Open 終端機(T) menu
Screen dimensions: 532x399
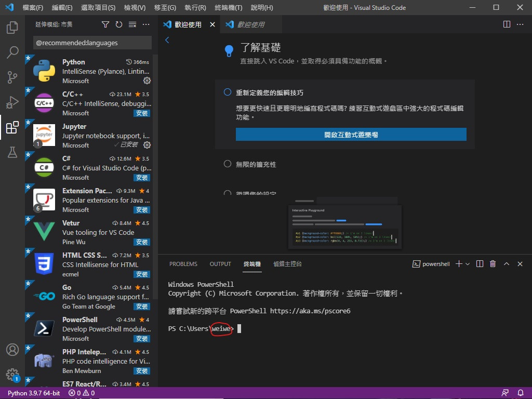pos(229,7)
